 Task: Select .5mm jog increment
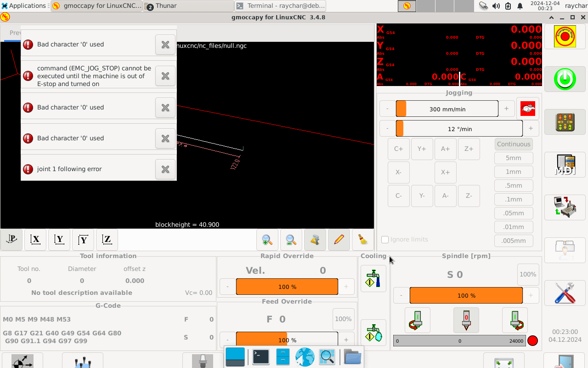point(514,185)
